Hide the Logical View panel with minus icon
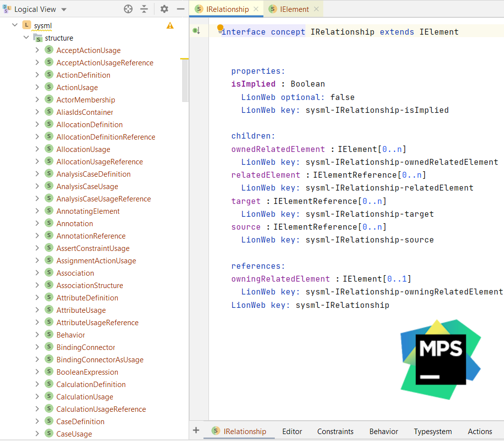The width and height of the screenshot is (504, 441). pyautogui.click(x=180, y=9)
